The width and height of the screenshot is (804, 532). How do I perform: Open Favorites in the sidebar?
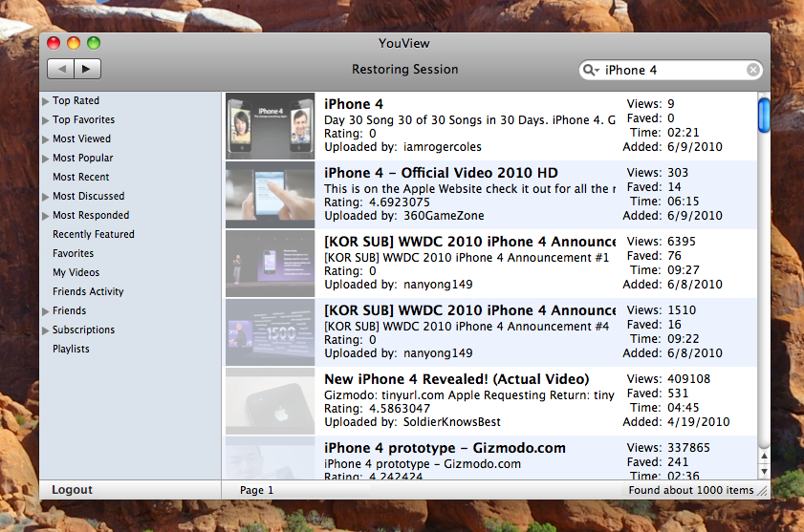click(74, 253)
